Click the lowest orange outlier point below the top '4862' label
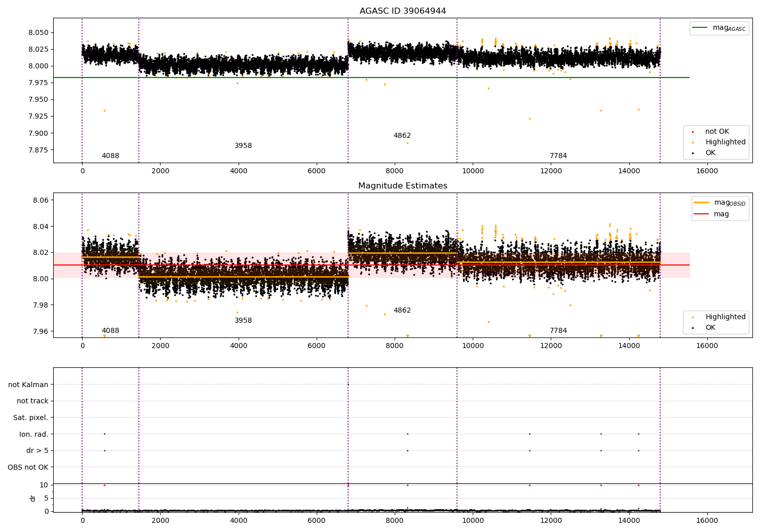The width and height of the screenshot is (760, 532). (407, 143)
